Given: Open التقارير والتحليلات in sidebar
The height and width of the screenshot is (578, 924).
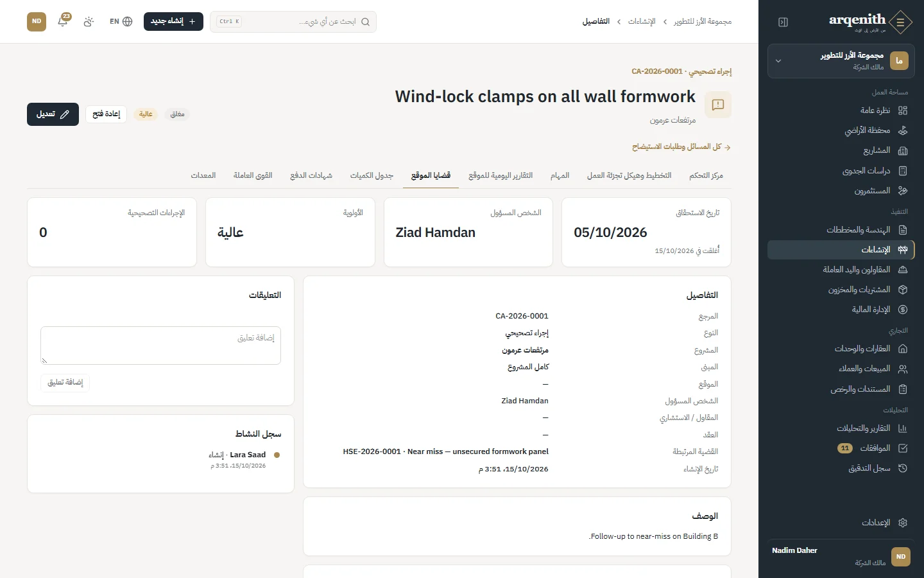Looking at the screenshot, I should point(841,428).
